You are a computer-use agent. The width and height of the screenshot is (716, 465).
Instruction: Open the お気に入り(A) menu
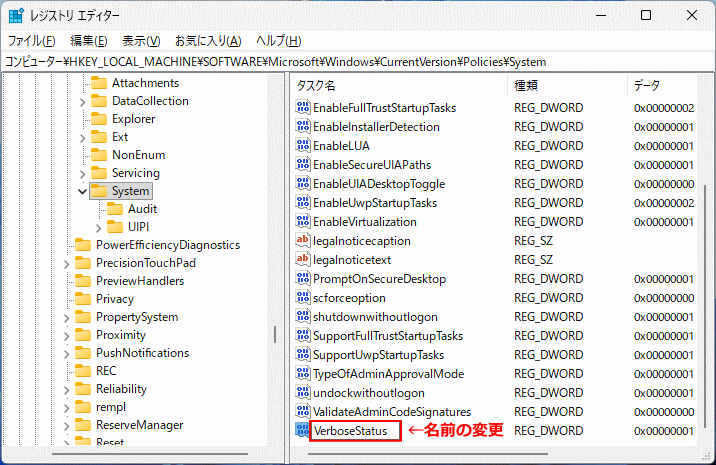pyautogui.click(x=208, y=41)
